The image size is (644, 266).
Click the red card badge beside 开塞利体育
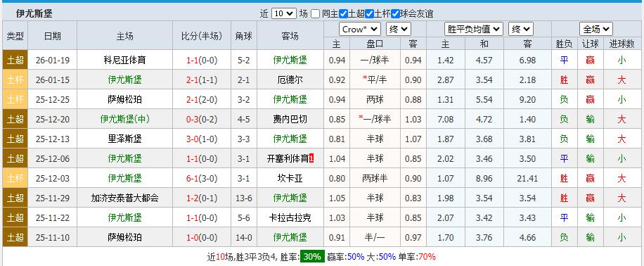click(311, 159)
